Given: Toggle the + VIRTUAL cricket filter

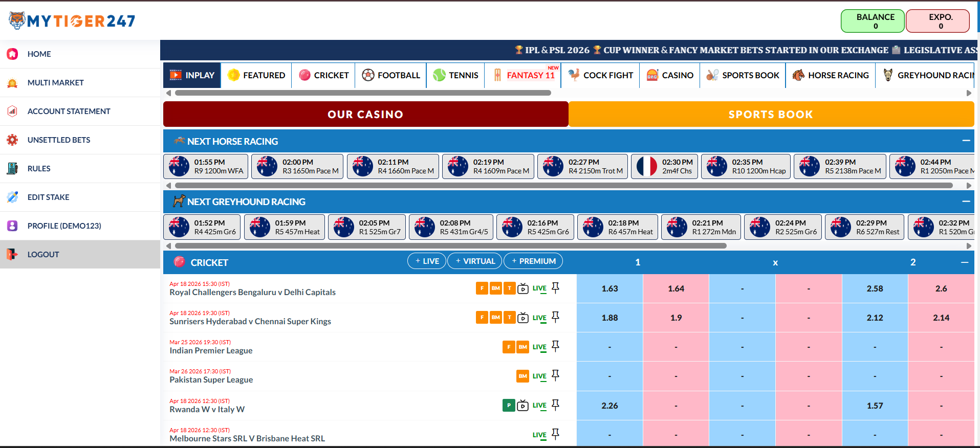Looking at the screenshot, I should pyautogui.click(x=475, y=261).
